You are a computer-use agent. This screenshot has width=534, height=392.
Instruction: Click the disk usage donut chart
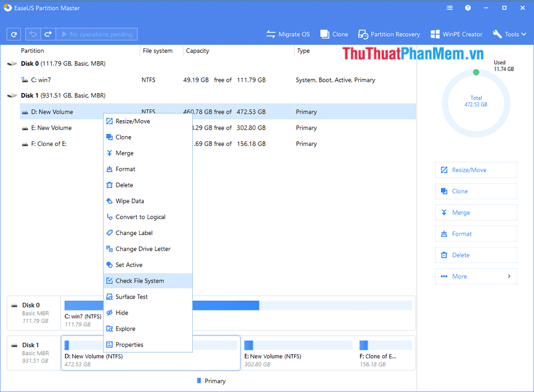(475, 103)
